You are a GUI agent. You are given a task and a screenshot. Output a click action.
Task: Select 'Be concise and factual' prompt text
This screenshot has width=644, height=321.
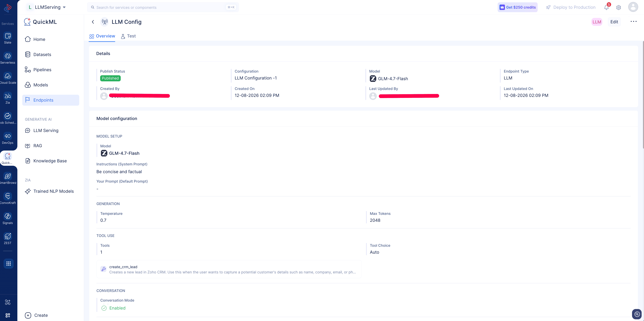119,172
